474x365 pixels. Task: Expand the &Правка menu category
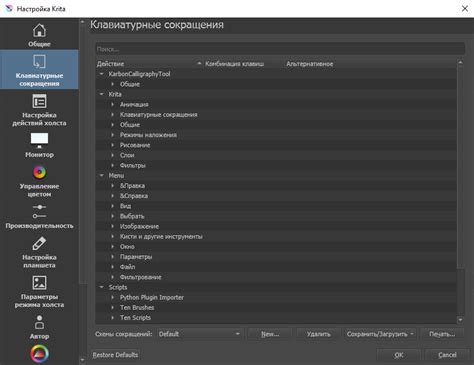coord(113,186)
